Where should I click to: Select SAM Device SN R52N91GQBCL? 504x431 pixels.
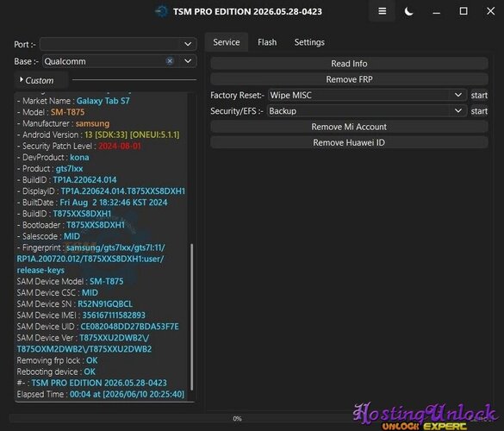[x=105, y=304]
